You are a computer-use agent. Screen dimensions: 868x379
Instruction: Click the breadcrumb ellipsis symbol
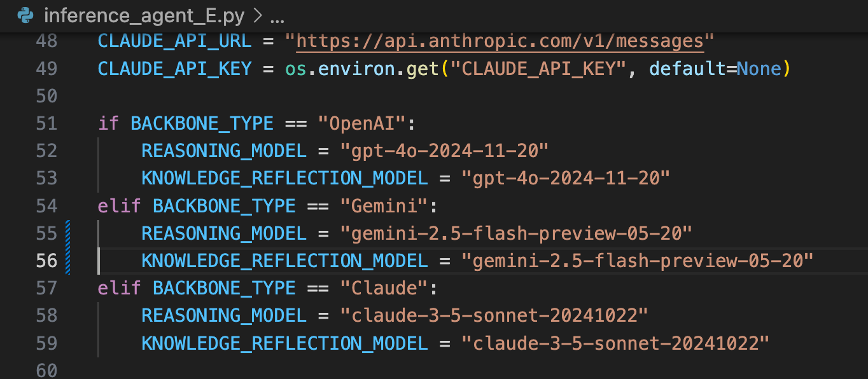(277, 19)
